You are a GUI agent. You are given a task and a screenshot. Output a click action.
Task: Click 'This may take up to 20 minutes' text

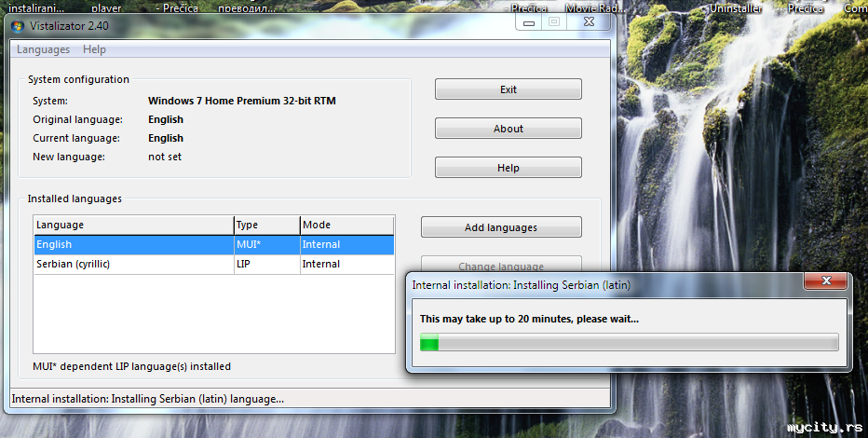529,319
